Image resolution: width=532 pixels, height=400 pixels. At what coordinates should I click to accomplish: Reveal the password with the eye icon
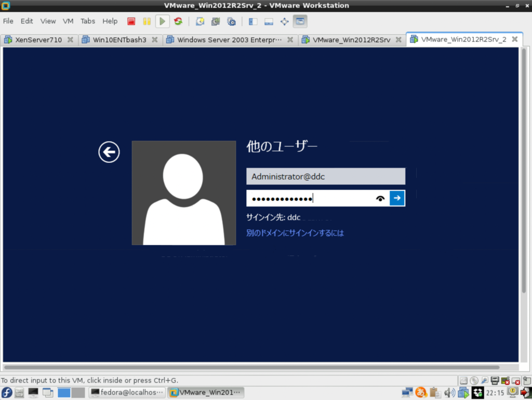point(380,199)
